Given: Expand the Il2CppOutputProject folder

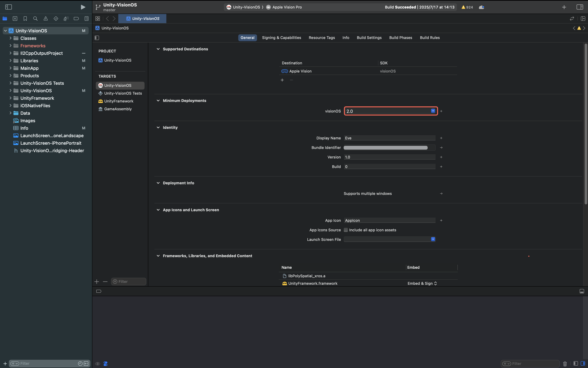Looking at the screenshot, I should pos(10,53).
